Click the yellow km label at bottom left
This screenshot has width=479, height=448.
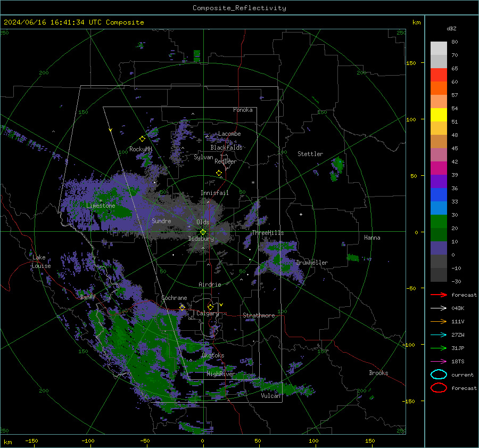point(7,442)
